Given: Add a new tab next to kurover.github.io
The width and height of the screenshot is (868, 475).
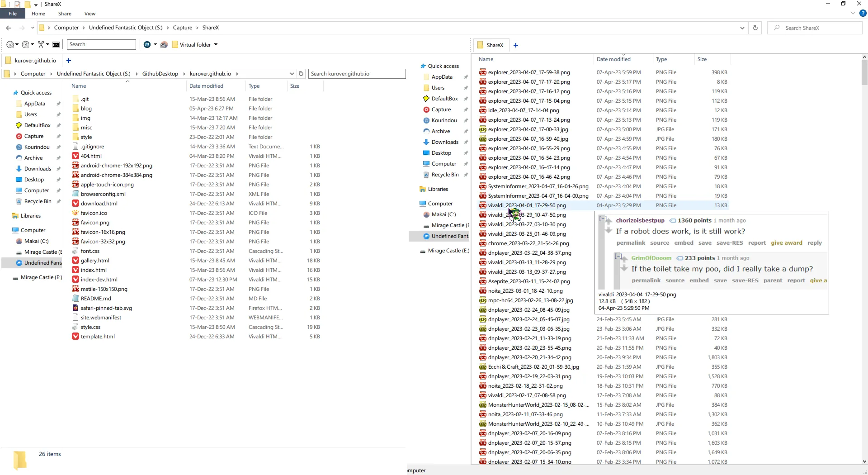Looking at the screenshot, I should pos(69,61).
